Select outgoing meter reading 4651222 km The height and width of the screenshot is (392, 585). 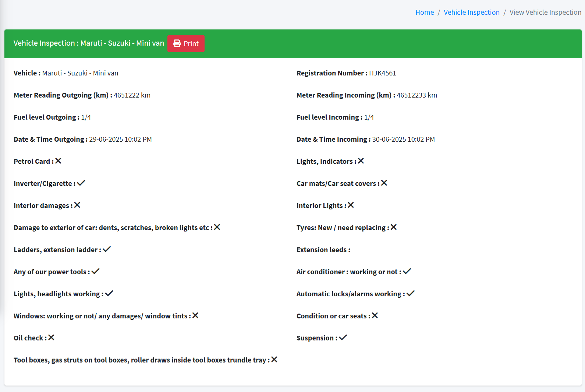[132, 95]
